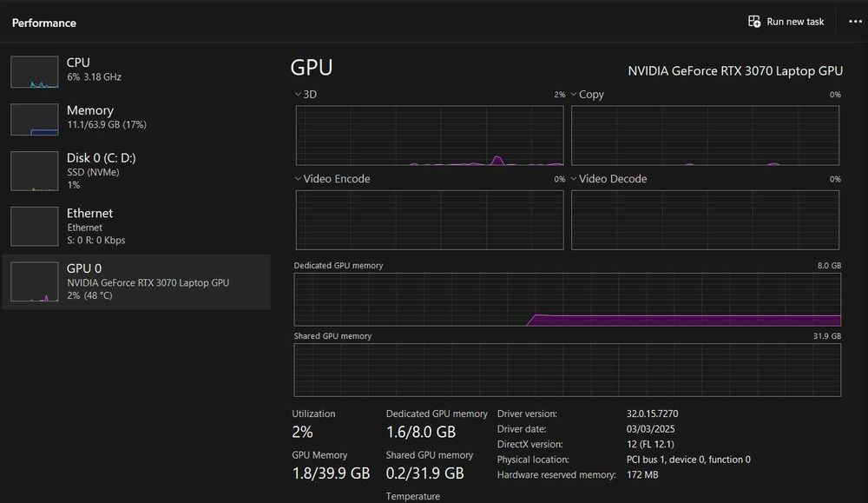Click the S: 0 R: 0 Kbps text
Viewport: 868px width, 503px height.
click(95, 241)
